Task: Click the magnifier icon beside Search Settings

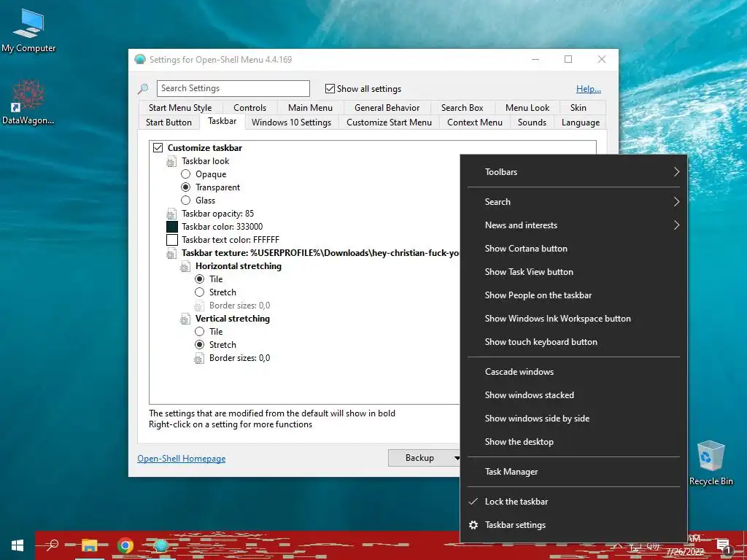Action: pos(143,88)
